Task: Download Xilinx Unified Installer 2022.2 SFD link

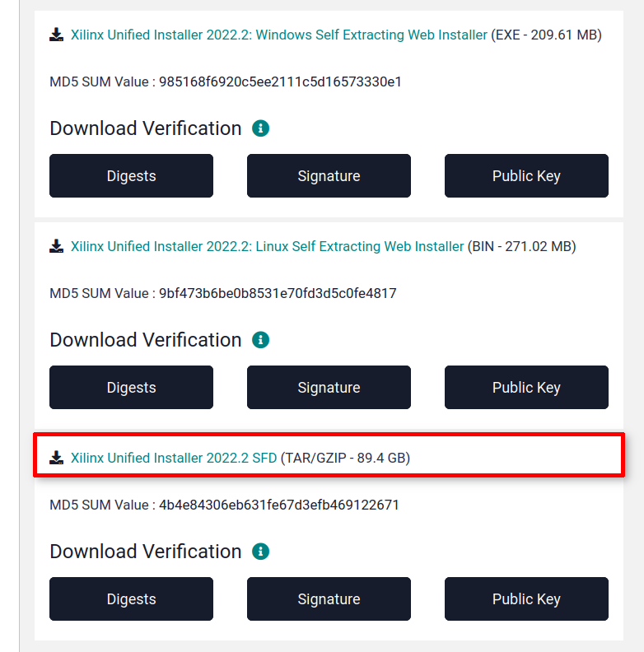Action: [x=174, y=458]
